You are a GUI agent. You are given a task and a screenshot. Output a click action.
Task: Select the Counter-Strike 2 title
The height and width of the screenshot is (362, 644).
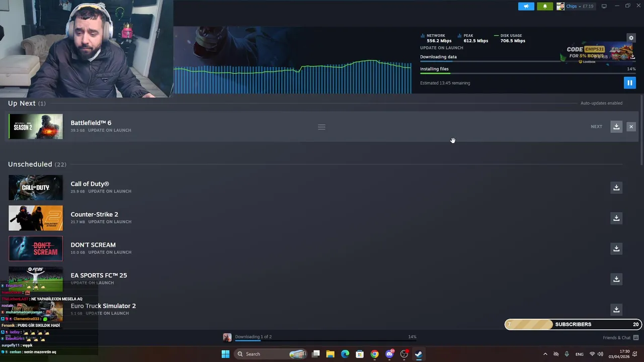(94, 214)
